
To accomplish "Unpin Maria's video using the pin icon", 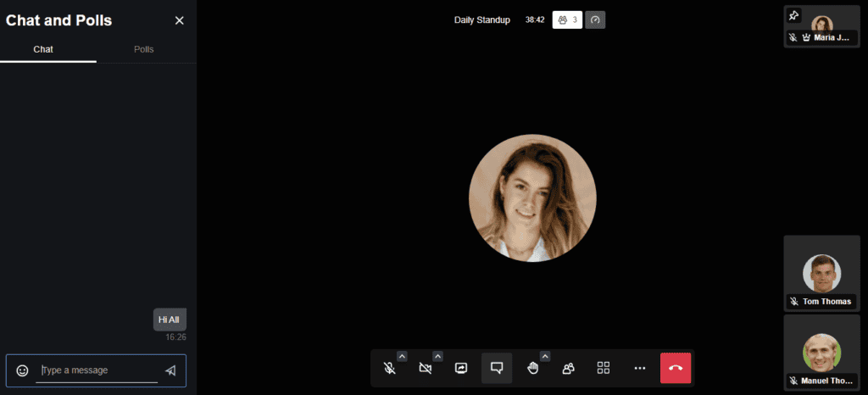I will (793, 15).
